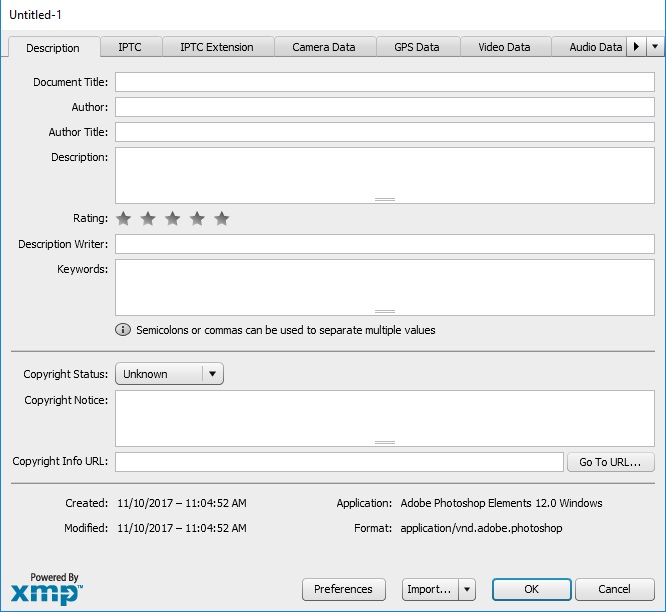
Task: Click the info icon beside semicolons hint
Action: coord(124,330)
